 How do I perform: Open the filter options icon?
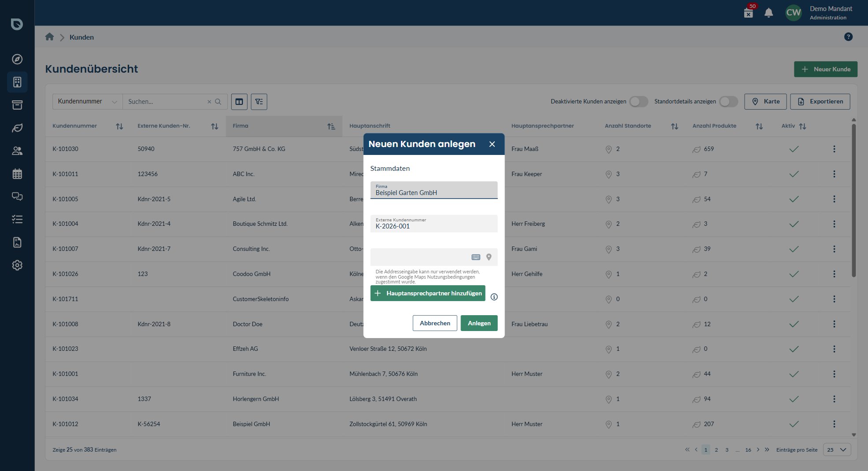(259, 102)
